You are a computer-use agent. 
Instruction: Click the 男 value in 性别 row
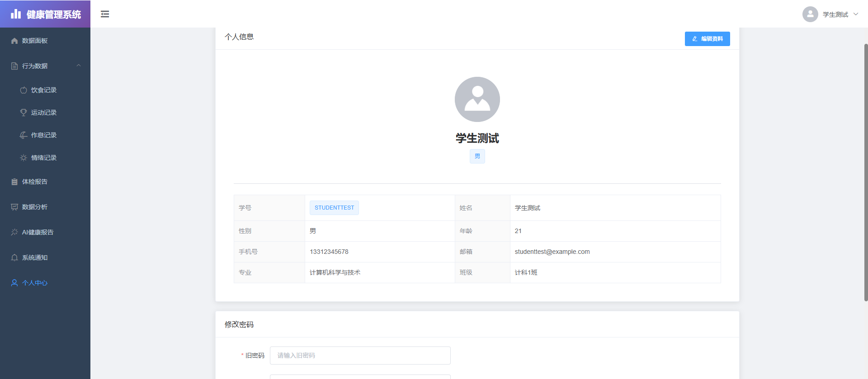point(313,231)
